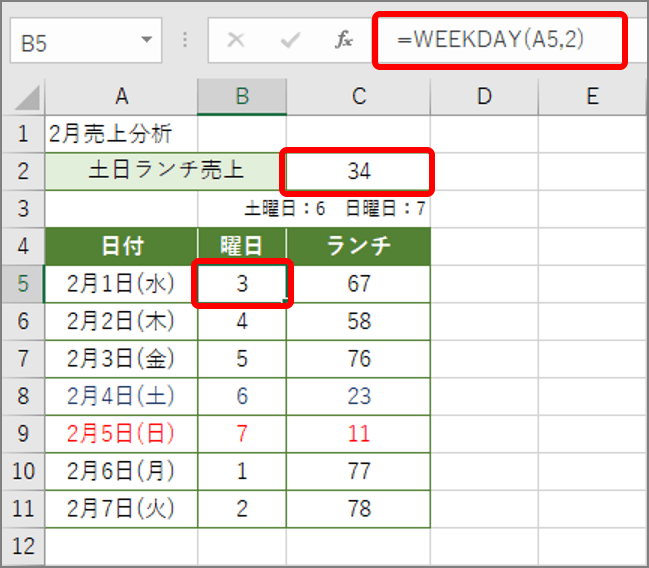This screenshot has width=649, height=568.
Task: Click red lunch cell showing 11
Action: pos(358,434)
